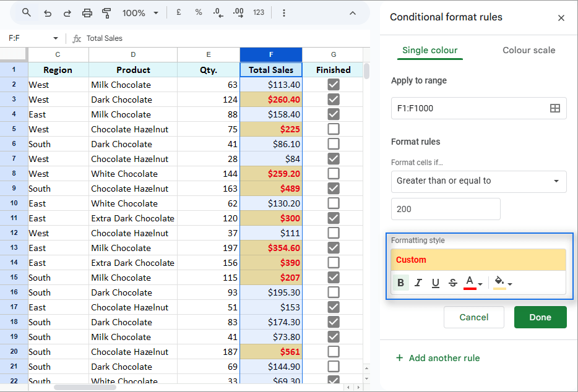578x392 pixels.
Task: Open the 'Greater than or equal to' dropdown
Action: click(478, 181)
